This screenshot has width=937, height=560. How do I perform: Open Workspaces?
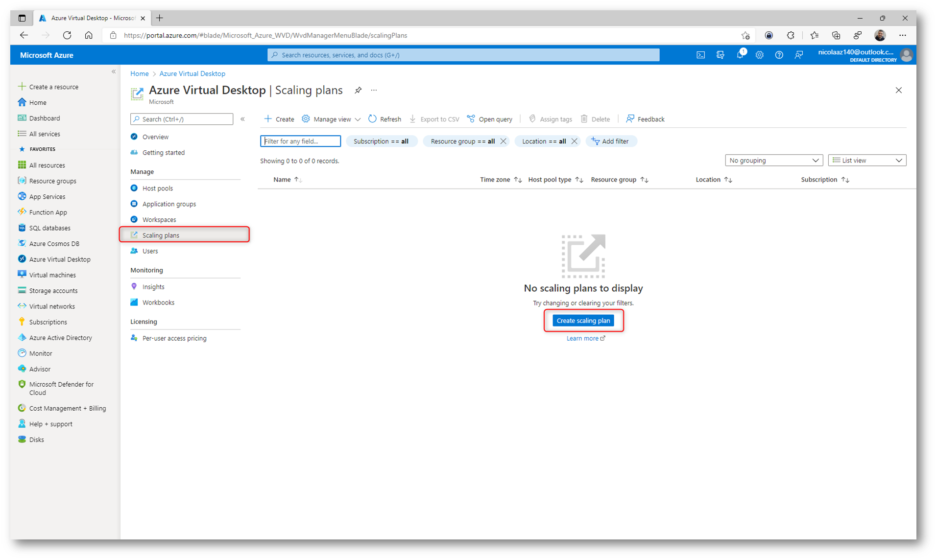click(159, 220)
